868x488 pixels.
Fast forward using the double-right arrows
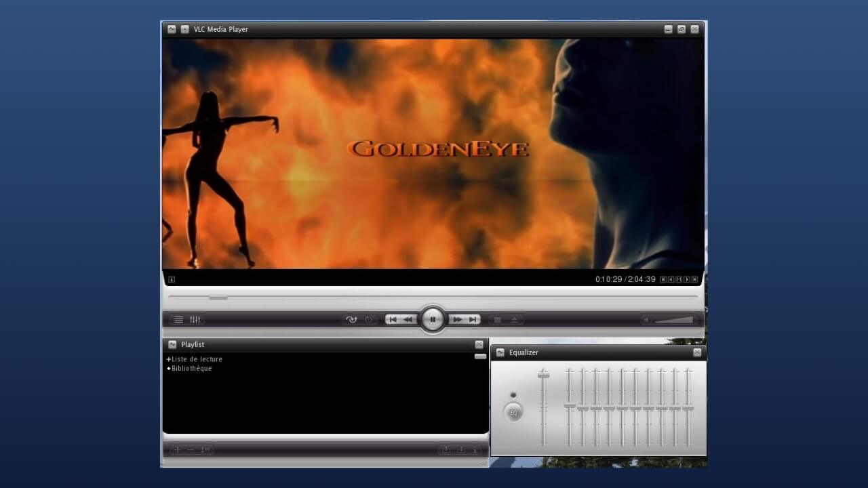tap(457, 319)
